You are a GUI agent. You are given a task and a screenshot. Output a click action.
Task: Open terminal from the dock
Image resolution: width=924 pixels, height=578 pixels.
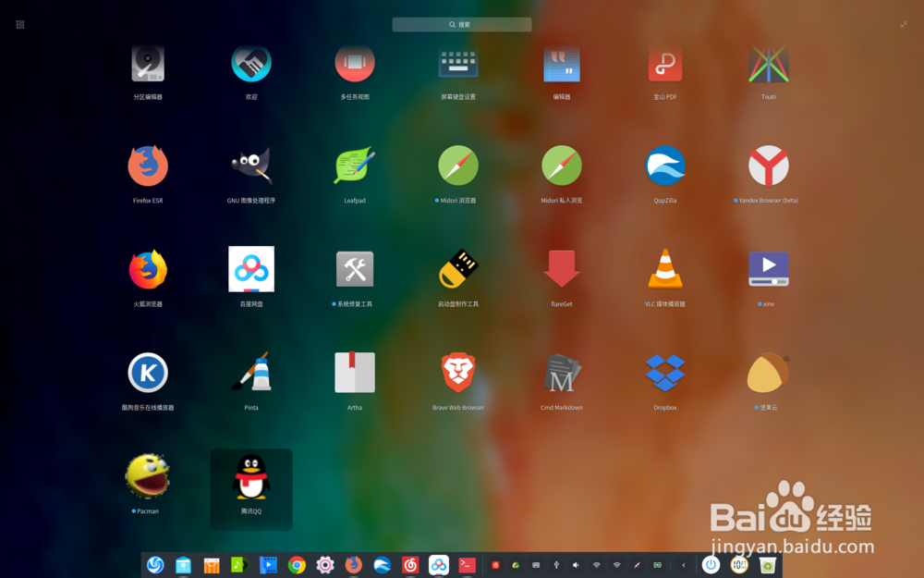click(x=467, y=565)
